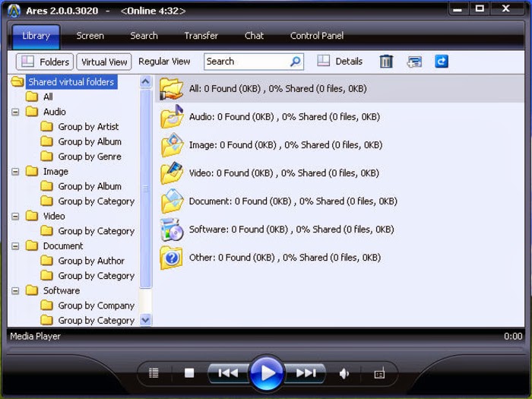The height and width of the screenshot is (399, 532).
Task: Maximize the Ares window
Action: 480,8
